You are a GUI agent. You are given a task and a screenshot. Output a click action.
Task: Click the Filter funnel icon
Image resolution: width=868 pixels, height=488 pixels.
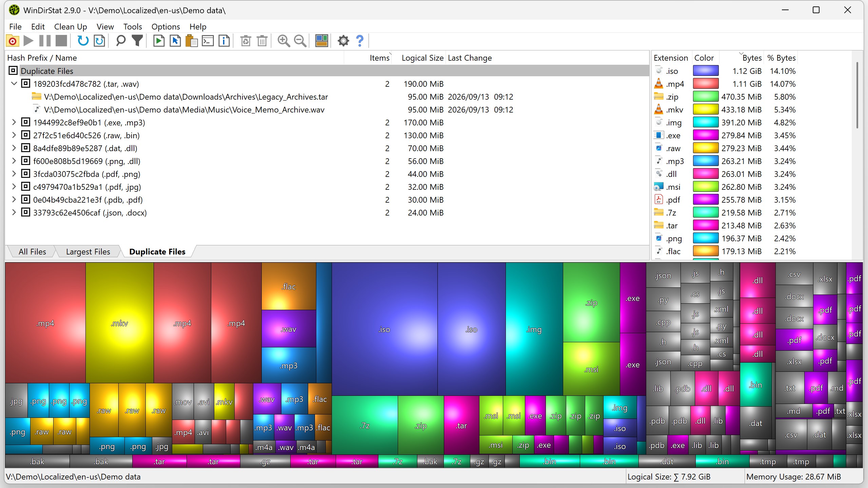tap(137, 41)
